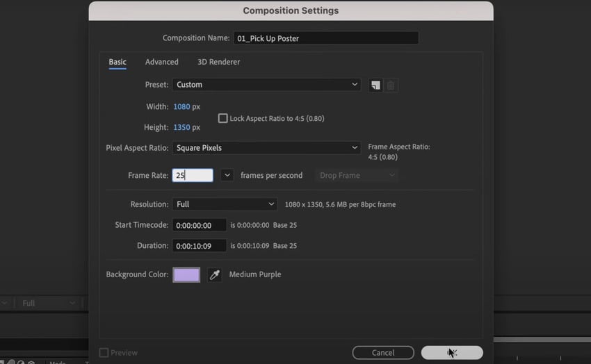Click the Duration field showing 0:00:10:09
The image size is (591, 364).
tap(200, 246)
